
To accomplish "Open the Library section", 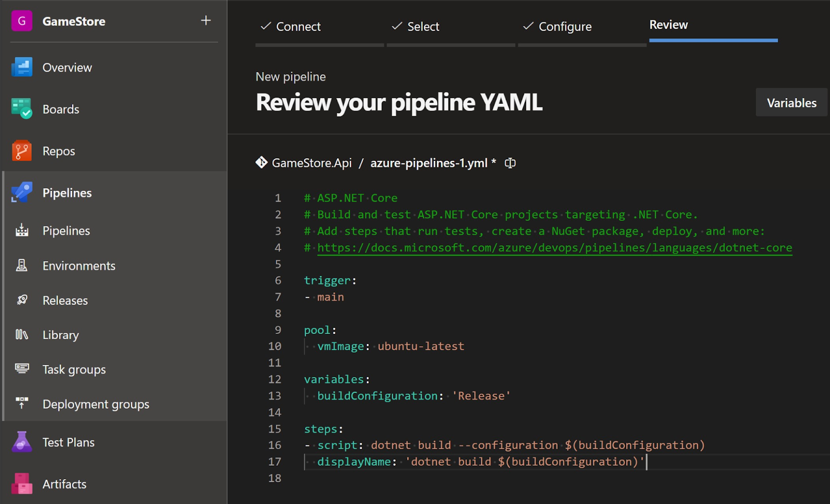I will (x=60, y=335).
